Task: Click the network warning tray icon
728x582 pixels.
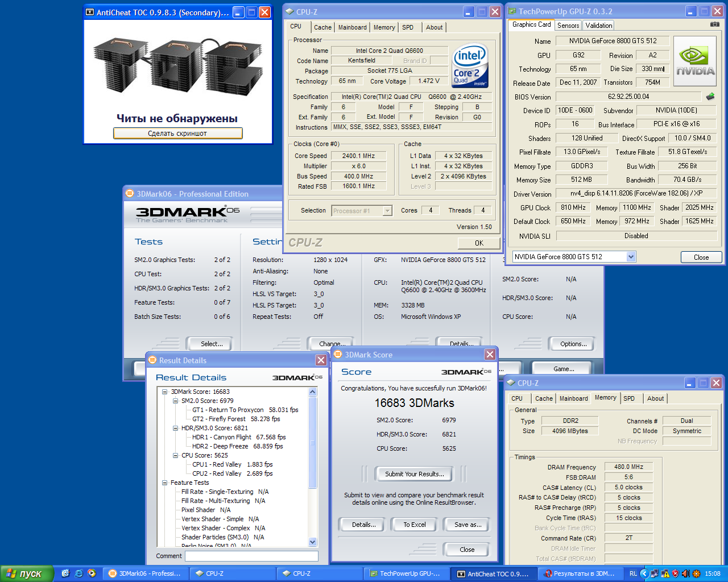Action: [x=665, y=573]
